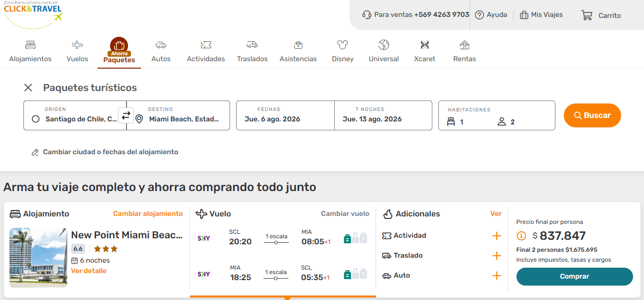This screenshot has width=644, height=300.
Task: Swap origin and destination with arrows icon
Action: 126,115
